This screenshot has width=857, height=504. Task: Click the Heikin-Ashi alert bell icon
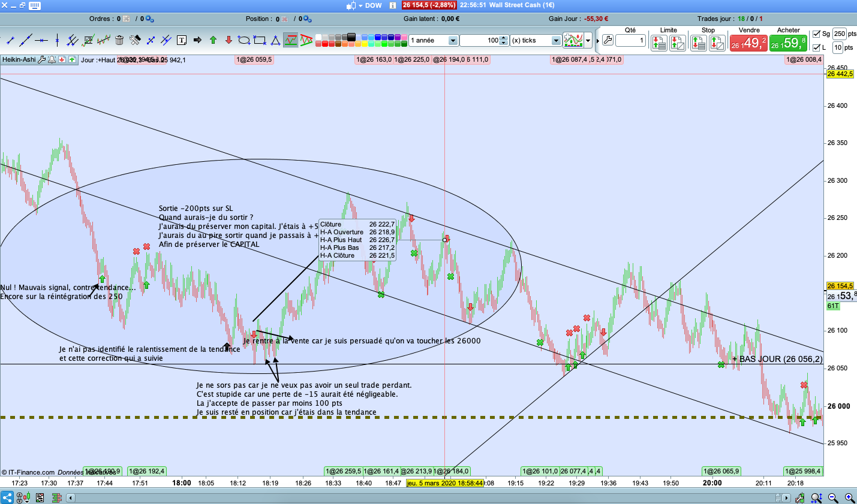pos(52,60)
